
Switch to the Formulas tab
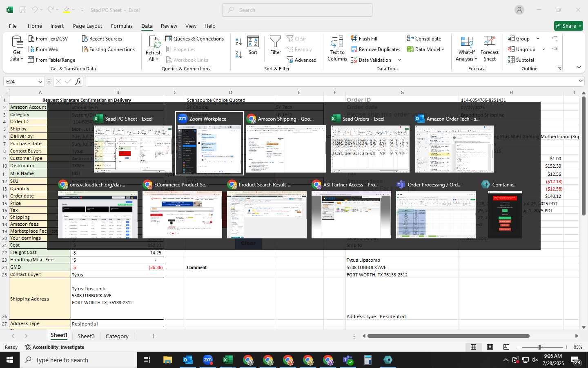(122, 26)
